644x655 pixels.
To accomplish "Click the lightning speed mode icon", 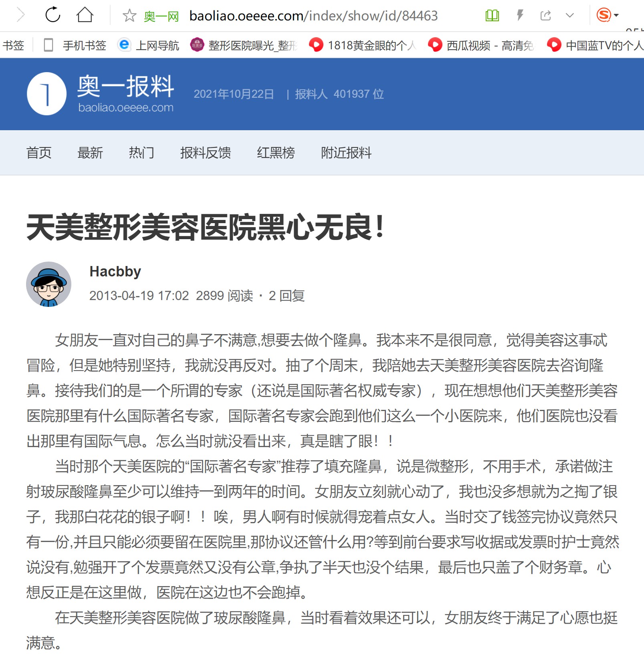I will [x=520, y=16].
